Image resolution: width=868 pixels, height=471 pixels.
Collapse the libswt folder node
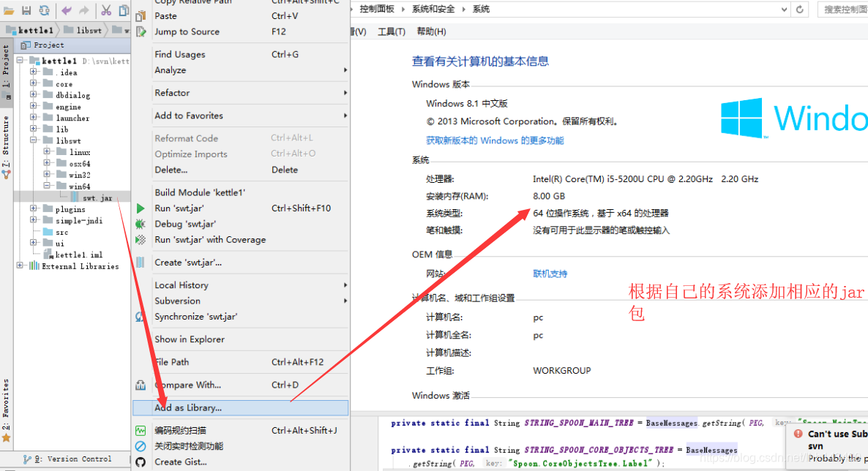33,140
